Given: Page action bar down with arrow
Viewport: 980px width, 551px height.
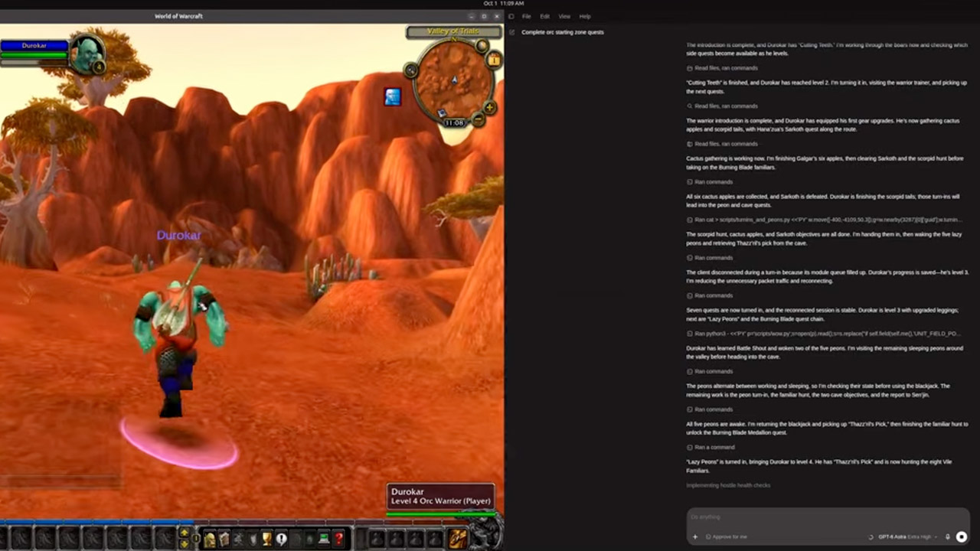Looking at the screenshot, I should (185, 543).
